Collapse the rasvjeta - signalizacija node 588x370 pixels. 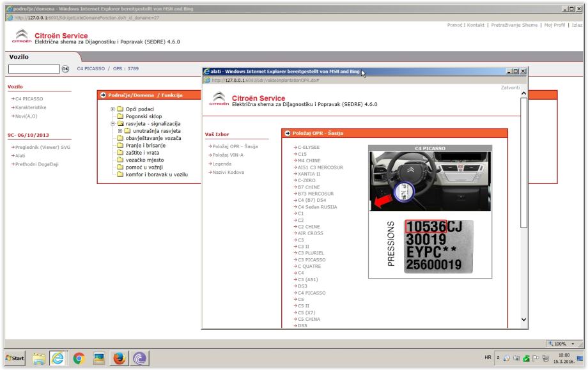tap(113, 123)
